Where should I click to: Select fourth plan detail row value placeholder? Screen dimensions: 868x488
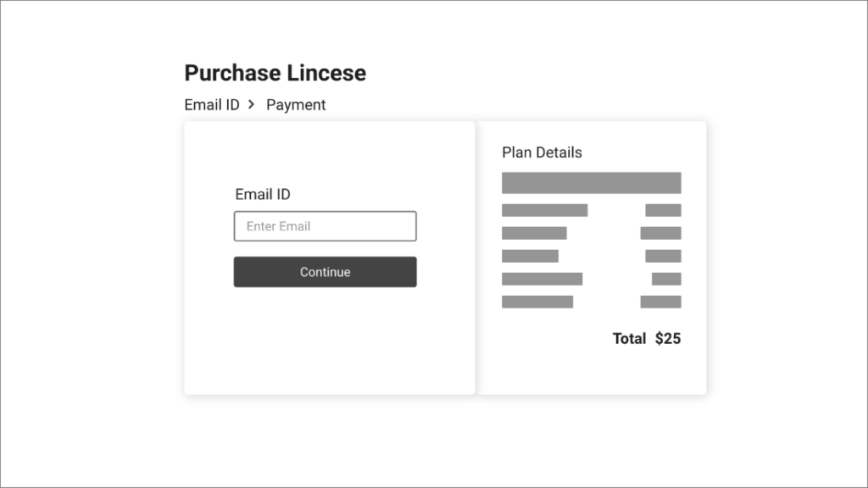coord(666,279)
